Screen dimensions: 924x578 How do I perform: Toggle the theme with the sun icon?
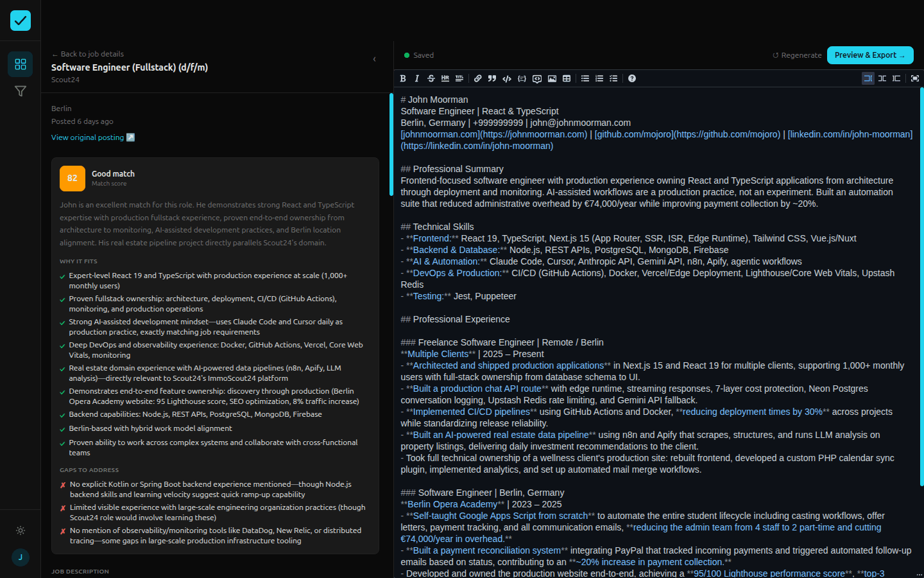pos(21,530)
